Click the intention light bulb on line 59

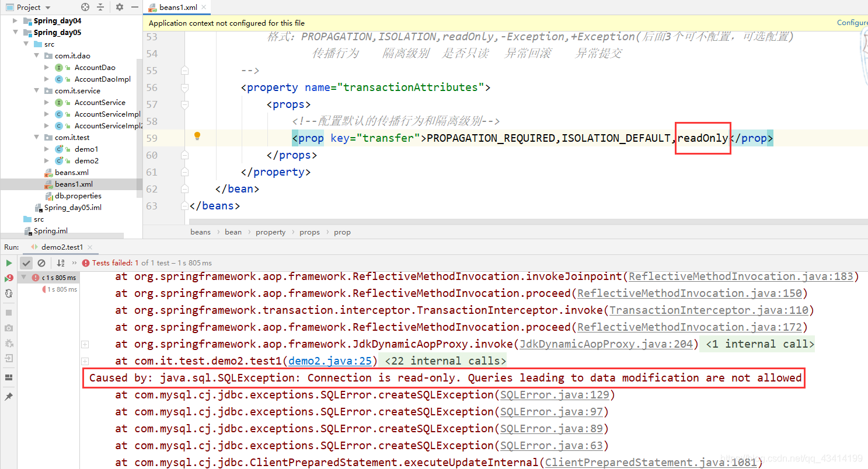pos(197,136)
